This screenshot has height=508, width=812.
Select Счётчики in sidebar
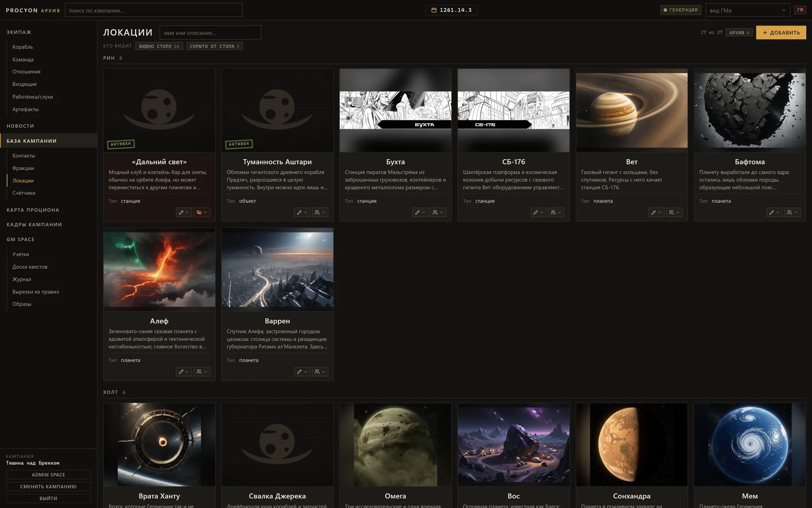(x=24, y=193)
